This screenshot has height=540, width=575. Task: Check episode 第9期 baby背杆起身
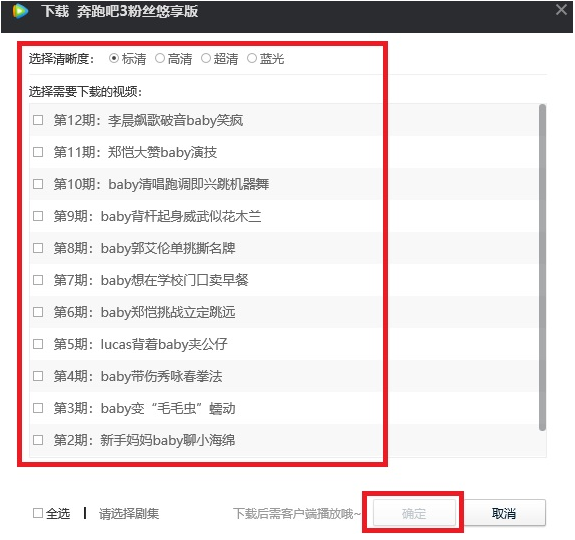point(38,216)
